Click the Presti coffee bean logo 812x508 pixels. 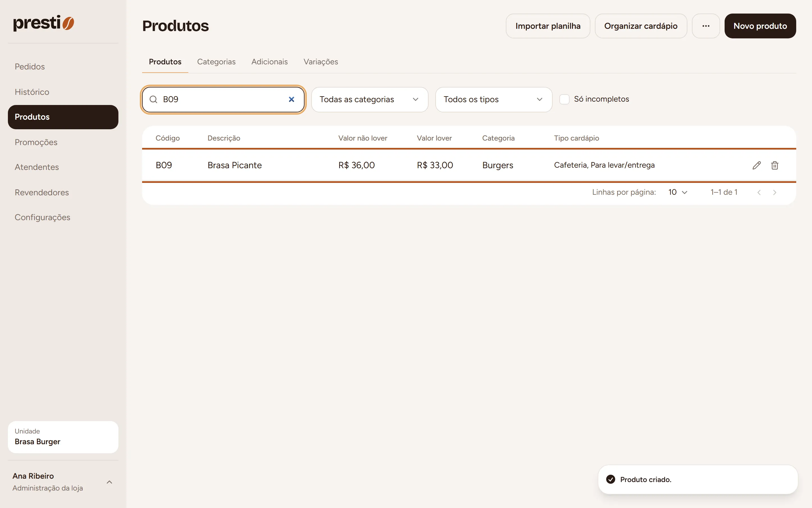pyautogui.click(x=44, y=23)
